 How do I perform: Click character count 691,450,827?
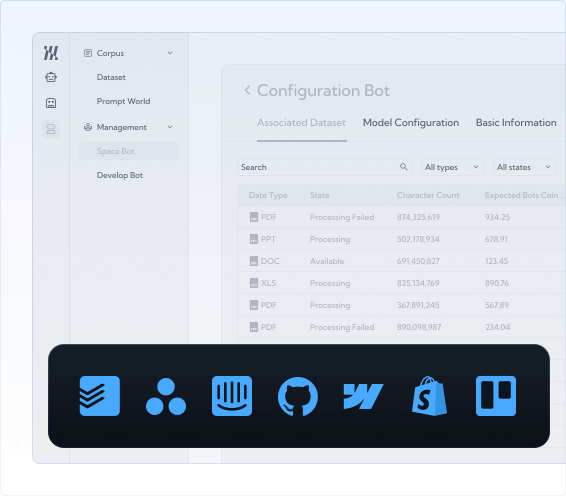[x=418, y=261]
